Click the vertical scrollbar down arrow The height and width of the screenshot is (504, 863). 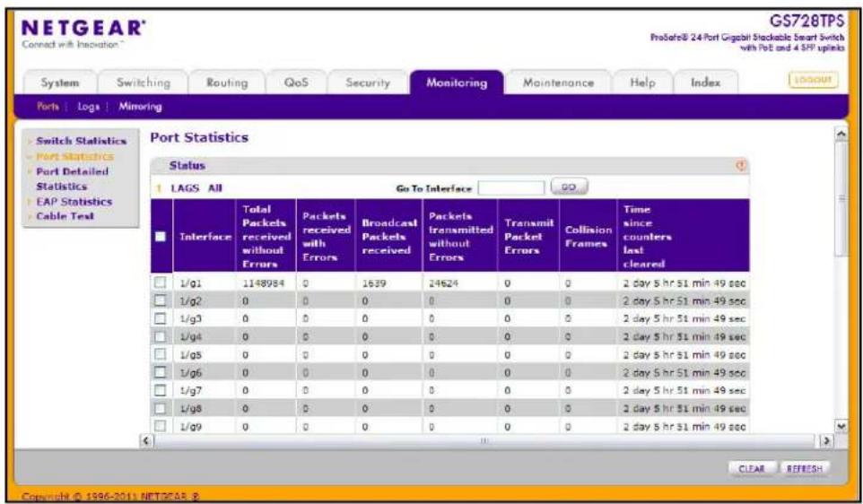[841, 426]
